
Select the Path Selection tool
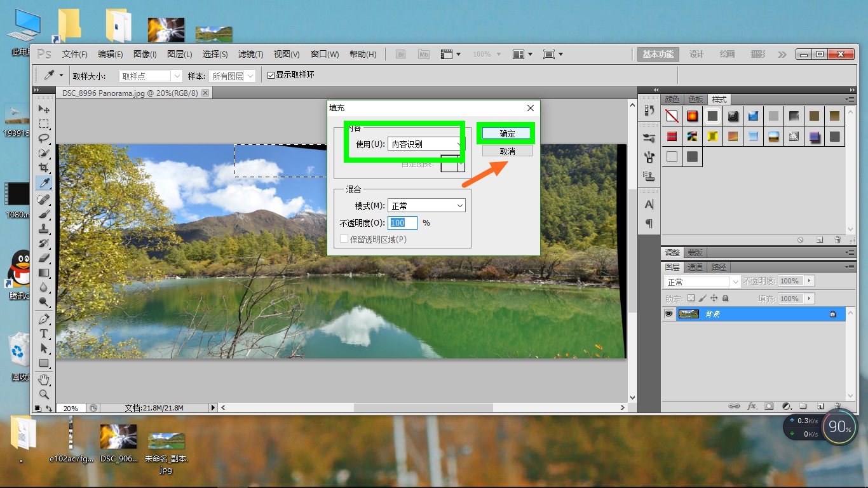(x=44, y=348)
